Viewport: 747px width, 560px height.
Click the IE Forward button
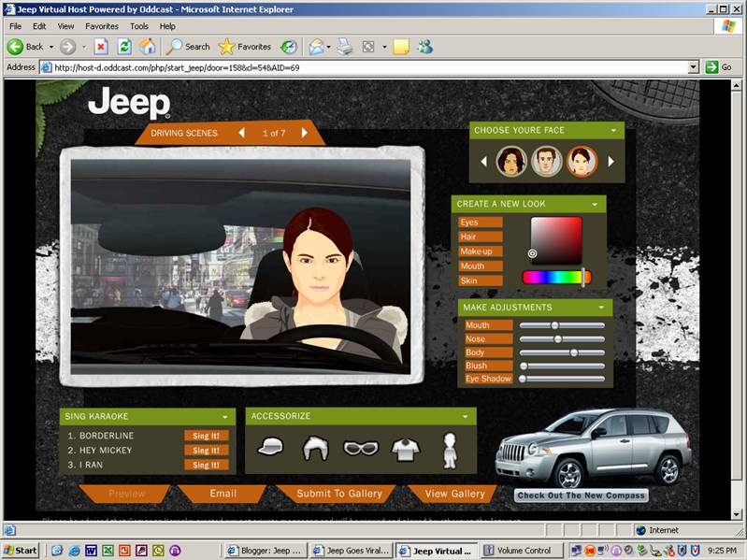pyautogui.click(x=67, y=47)
